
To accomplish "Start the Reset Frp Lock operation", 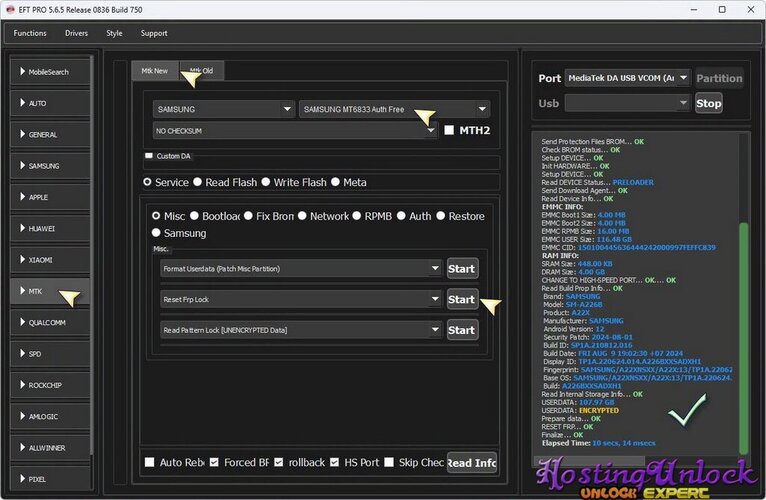I will point(462,299).
